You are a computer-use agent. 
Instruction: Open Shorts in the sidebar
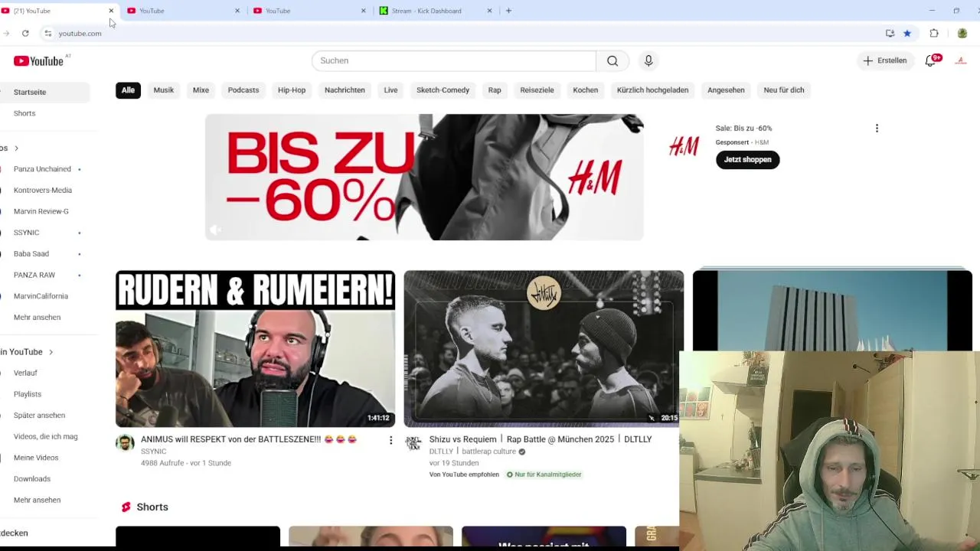24,113
